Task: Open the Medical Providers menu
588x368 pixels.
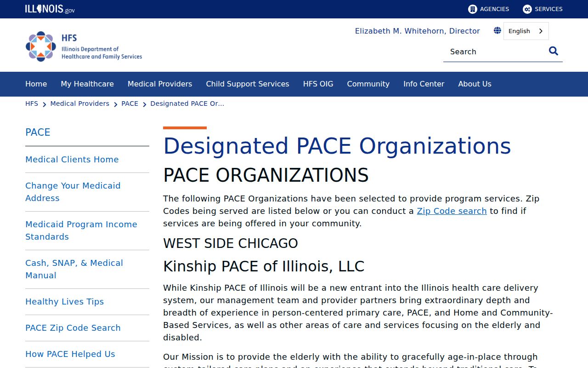Action: tap(160, 84)
